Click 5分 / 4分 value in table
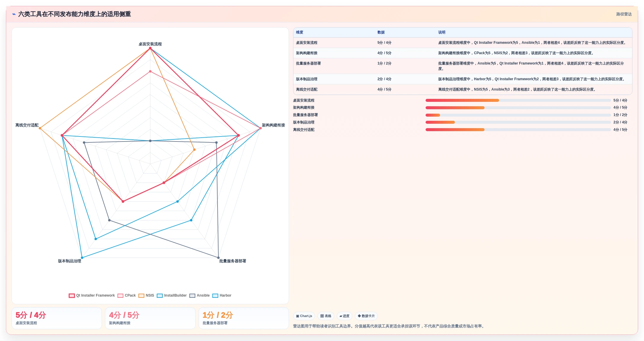This screenshot has height=341, width=644. tap(384, 43)
